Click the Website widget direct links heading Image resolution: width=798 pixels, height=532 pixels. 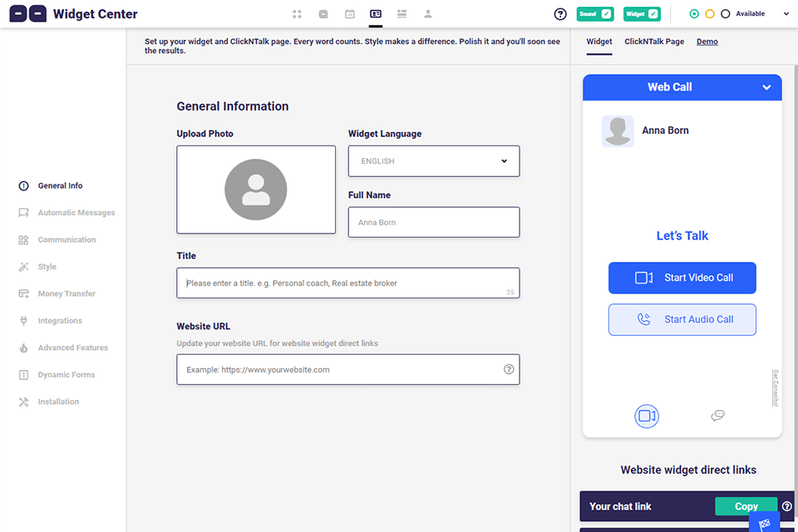(688, 470)
